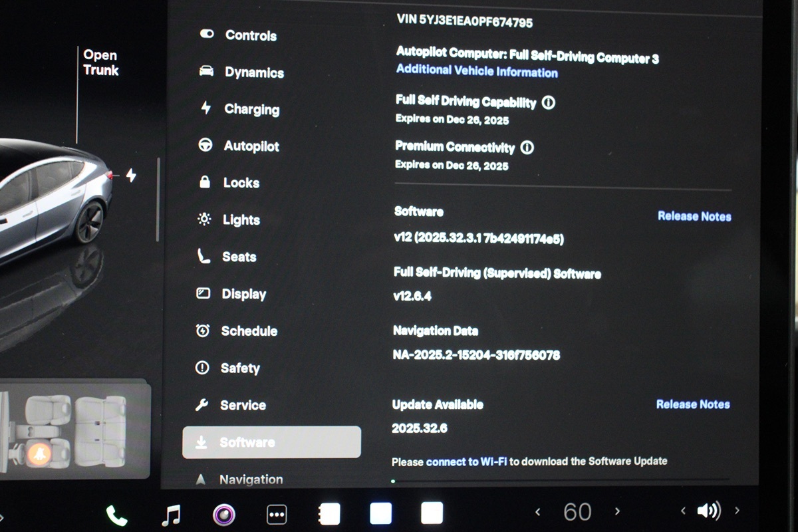Tap the 60 temperature setting
The width and height of the screenshot is (798, 532).
click(x=577, y=511)
